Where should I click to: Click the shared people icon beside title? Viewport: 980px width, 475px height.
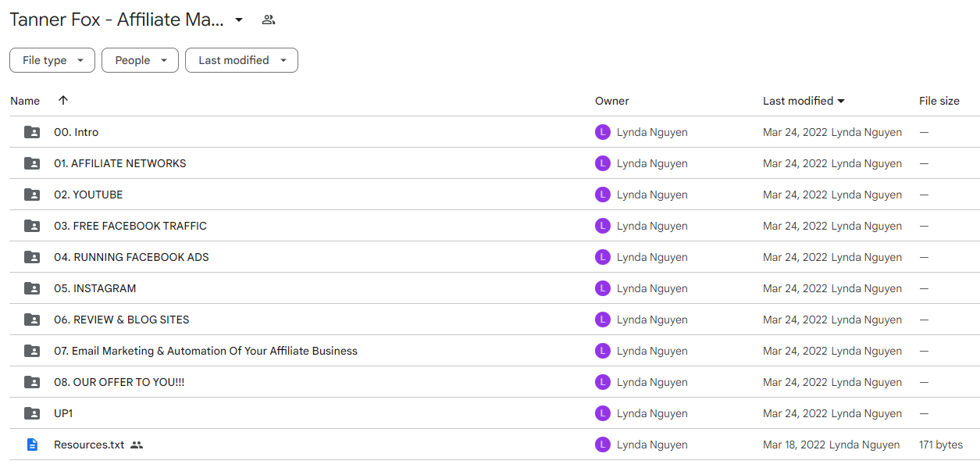pos(269,20)
